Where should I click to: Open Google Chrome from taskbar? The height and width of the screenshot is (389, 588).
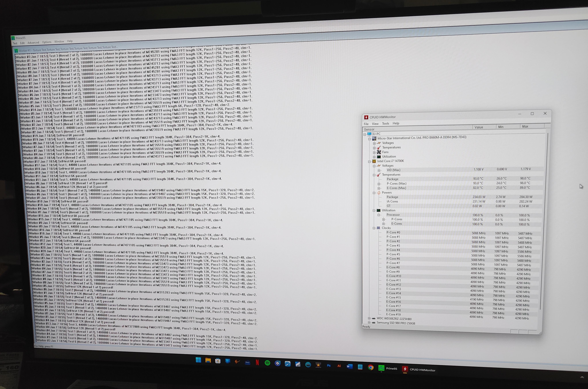[371, 367]
